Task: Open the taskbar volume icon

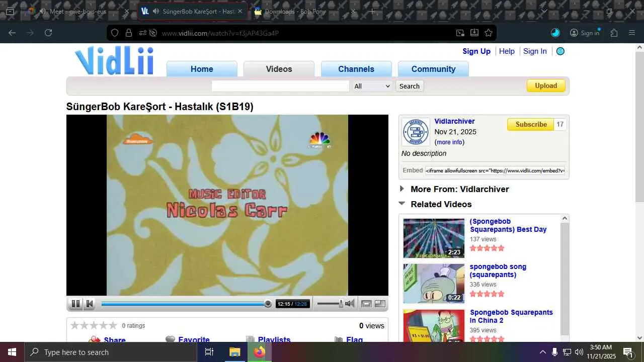Action: 579,352
